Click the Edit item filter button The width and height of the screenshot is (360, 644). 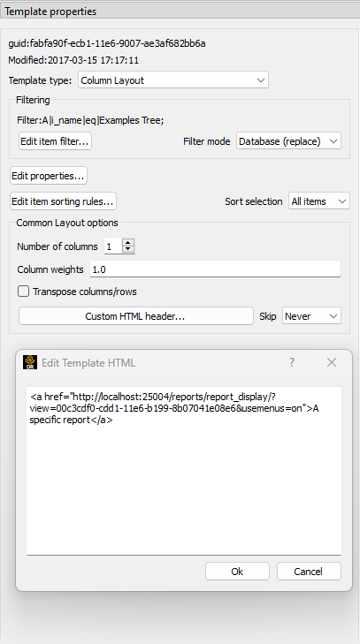[x=55, y=141]
